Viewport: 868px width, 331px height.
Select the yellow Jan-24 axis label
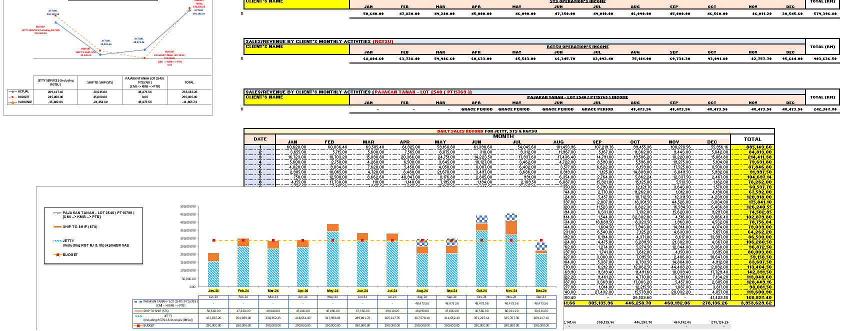pos(213,290)
